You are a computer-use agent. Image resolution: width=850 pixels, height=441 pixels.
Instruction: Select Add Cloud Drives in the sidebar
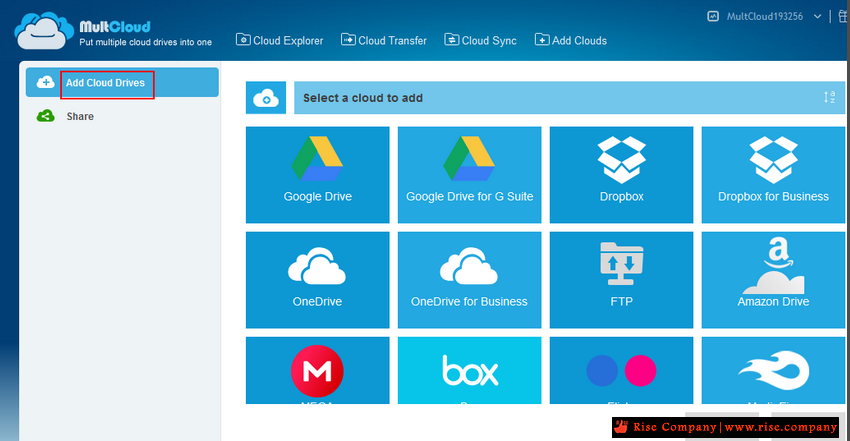[122, 82]
